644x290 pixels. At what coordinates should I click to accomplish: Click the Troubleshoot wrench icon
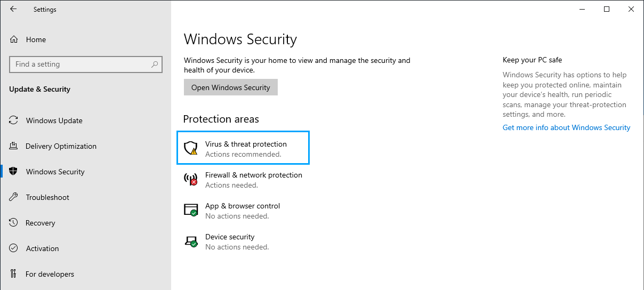(14, 197)
